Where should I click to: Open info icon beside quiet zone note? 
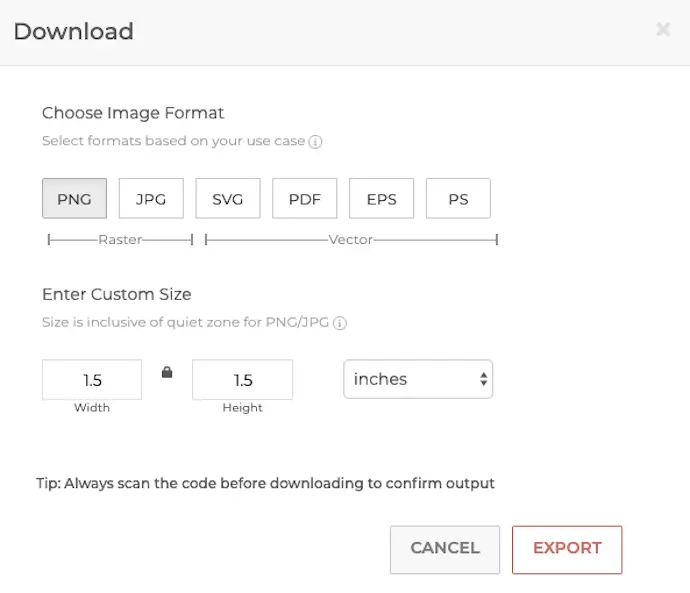tap(340, 323)
